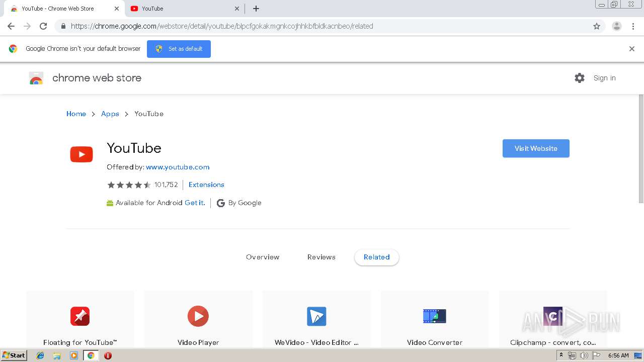Click the taskbar clock showing 6:56 AM
The width and height of the screenshot is (644, 362).
[x=618, y=355]
